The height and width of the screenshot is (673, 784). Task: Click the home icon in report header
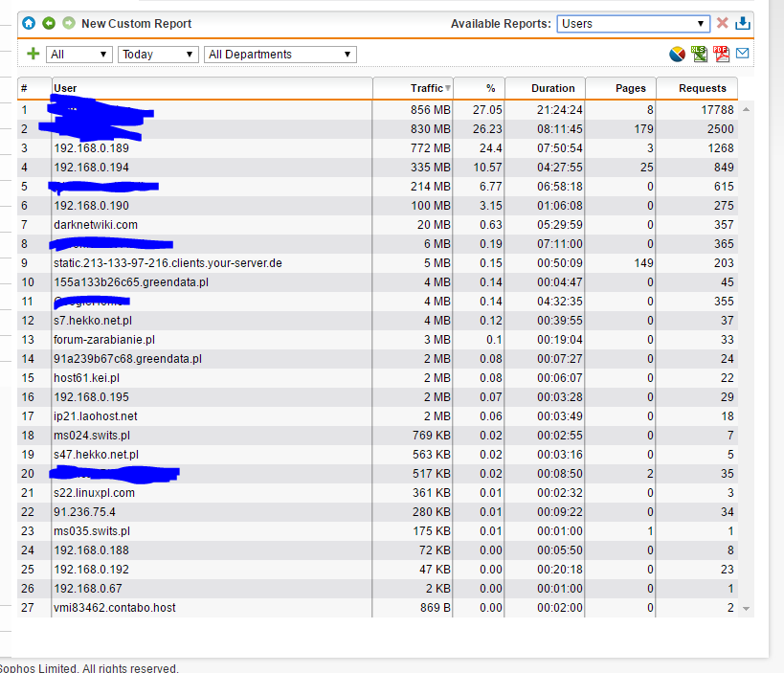pos(29,23)
